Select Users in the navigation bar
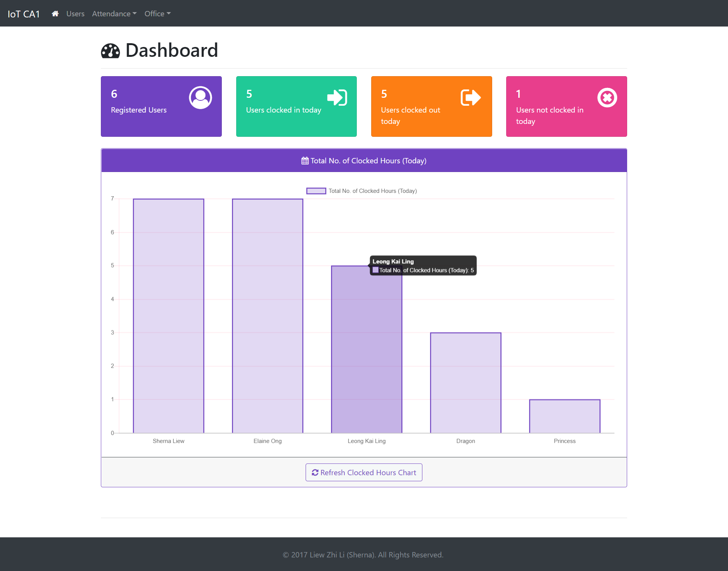The width and height of the screenshot is (728, 571). 75,13
